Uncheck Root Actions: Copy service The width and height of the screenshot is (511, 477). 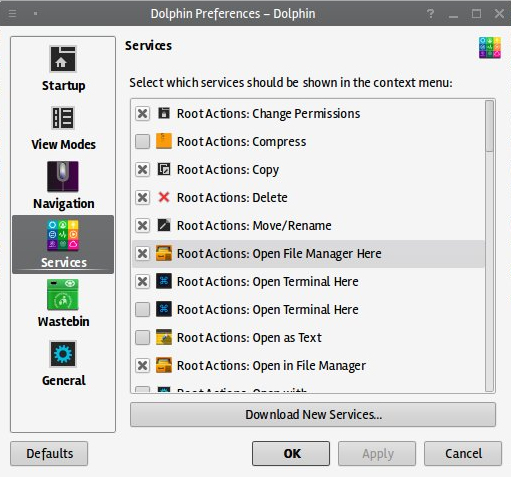coord(142,169)
